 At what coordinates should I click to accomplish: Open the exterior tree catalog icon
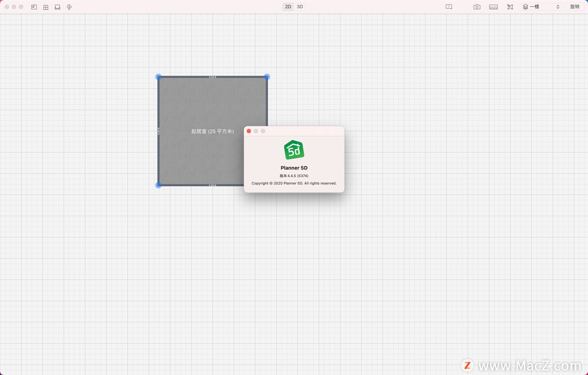69,7
